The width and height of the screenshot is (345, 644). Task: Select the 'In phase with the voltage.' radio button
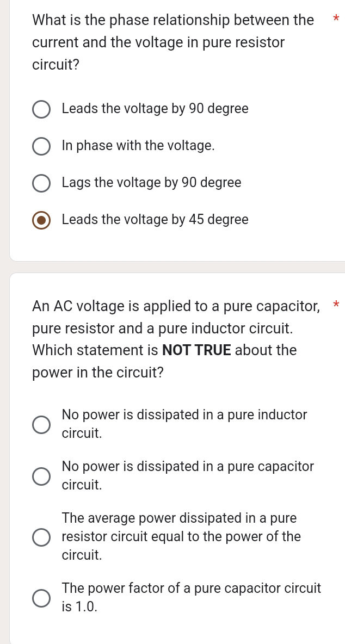coord(42,146)
